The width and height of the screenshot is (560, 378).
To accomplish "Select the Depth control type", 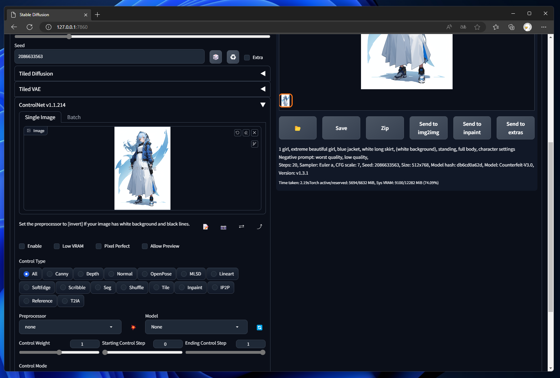I will coord(88,274).
